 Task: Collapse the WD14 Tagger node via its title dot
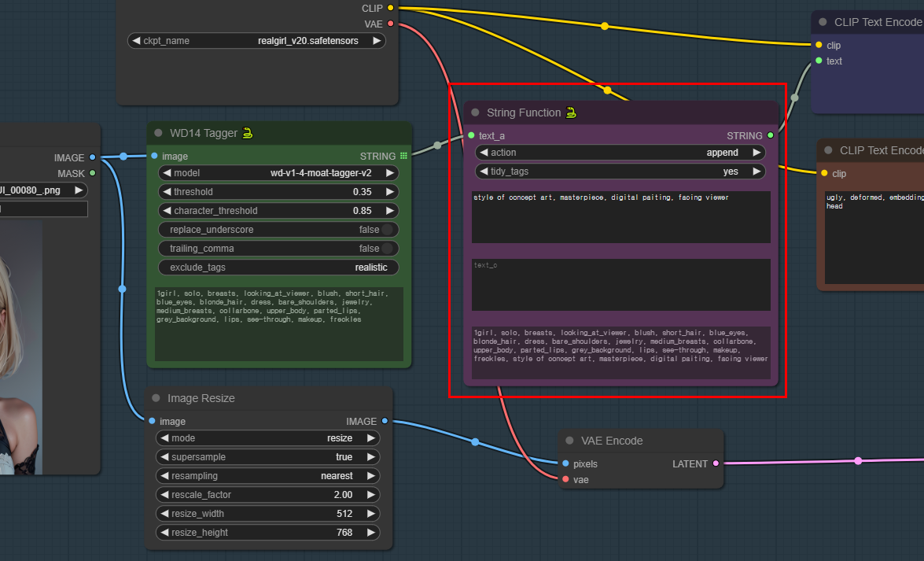click(x=158, y=133)
